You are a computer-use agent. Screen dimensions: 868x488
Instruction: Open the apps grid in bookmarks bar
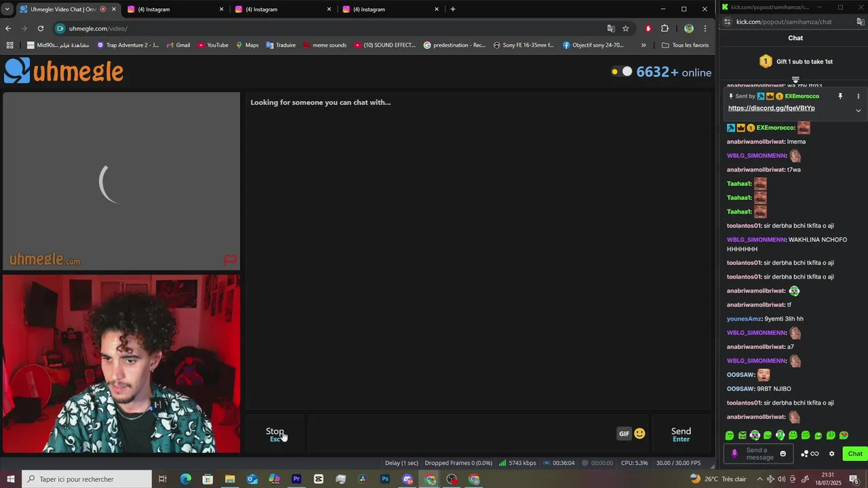[9, 45]
